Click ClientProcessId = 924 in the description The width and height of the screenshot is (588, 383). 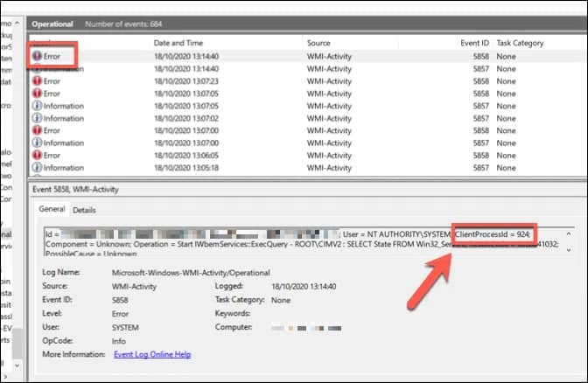[493, 234]
